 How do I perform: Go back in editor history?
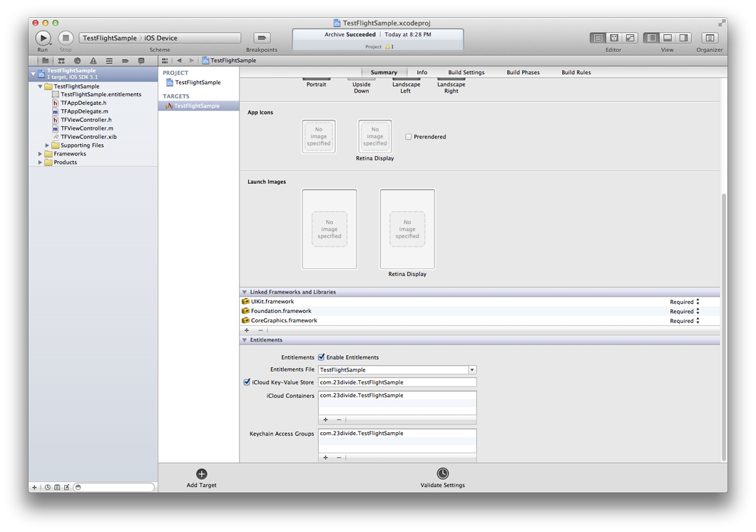[179, 61]
